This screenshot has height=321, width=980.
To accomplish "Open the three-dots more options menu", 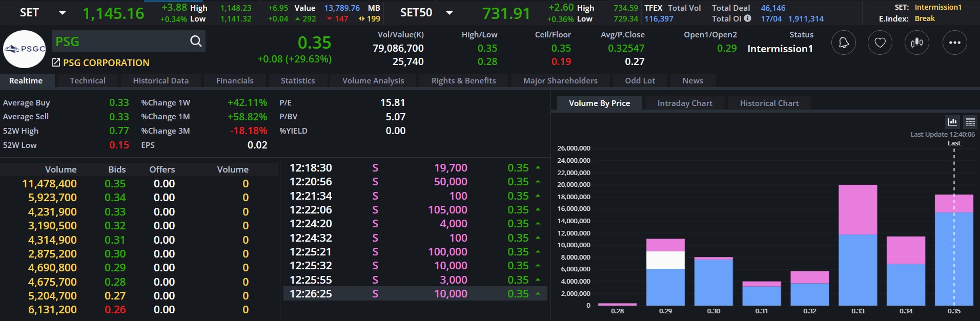I will point(955,42).
